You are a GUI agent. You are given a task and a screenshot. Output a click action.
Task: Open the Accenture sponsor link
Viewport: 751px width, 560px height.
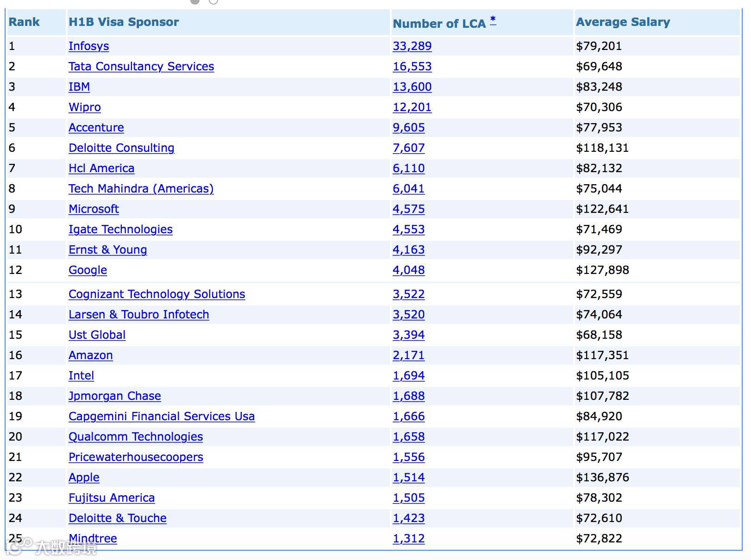pyautogui.click(x=96, y=128)
